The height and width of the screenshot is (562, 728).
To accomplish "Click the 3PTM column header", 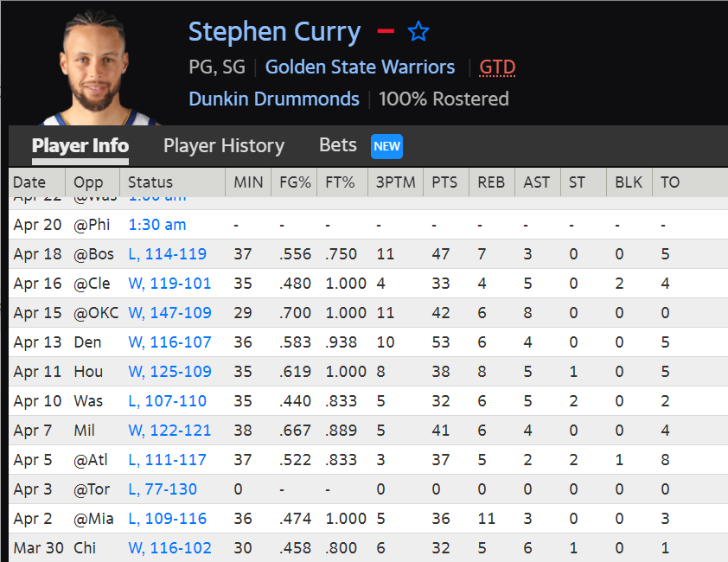I will point(395,182).
